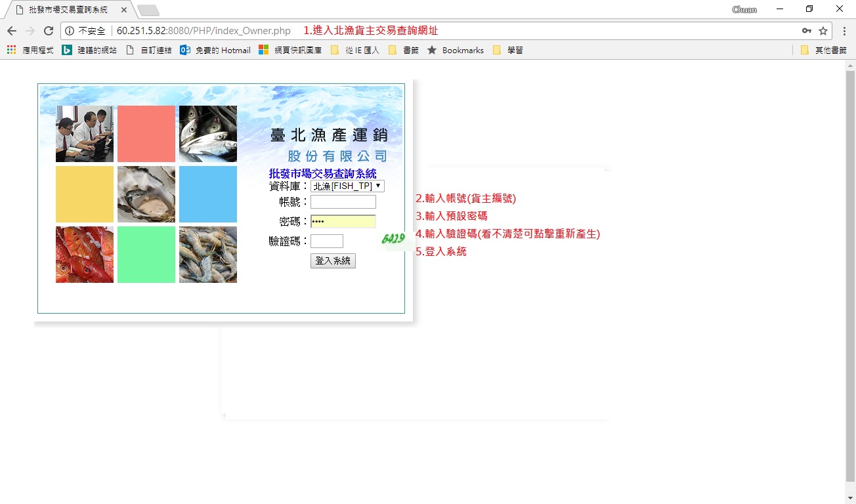View site info via the not-secure icon
Screen dimensions: 856x504
pyautogui.click(x=70, y=31)
